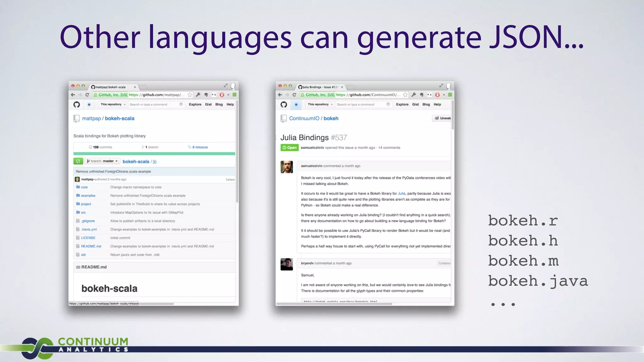Click the GitHub logo in the Julia Bindings window
Image resolution: width=644 pixels, height=362 pixels.
[284, 105]
